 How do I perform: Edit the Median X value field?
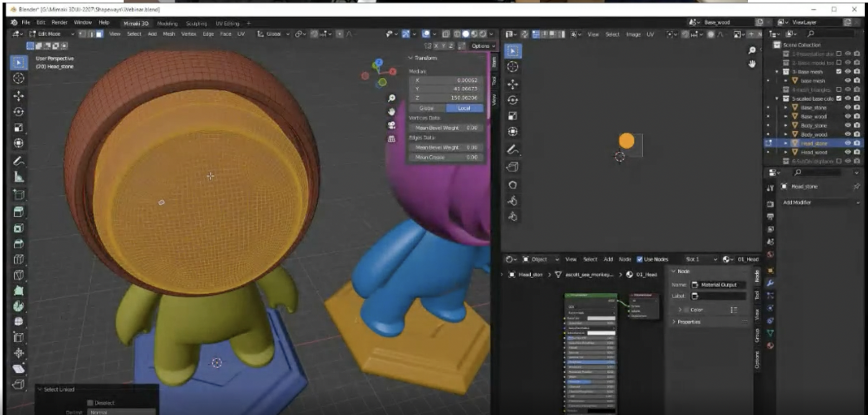pos(446,80)
